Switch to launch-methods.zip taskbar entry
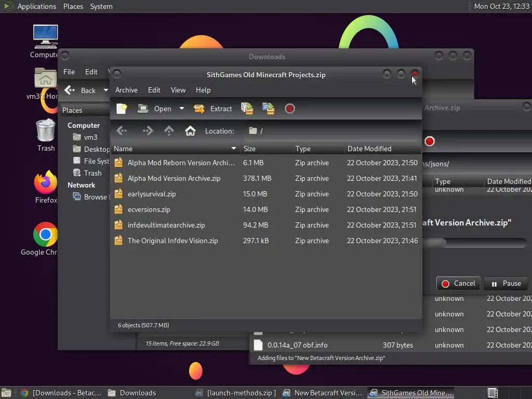Image resolution: width=532 pixels, height=399 pixels. (x=236, y=393)
